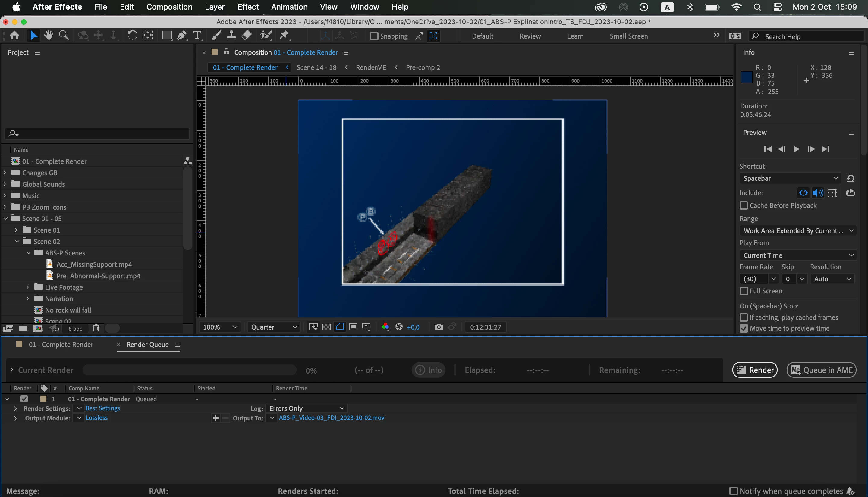868x497 pixels.
Task: Switch to 01 - Complete Render timeline tab
Action: (x=61, y=345)
